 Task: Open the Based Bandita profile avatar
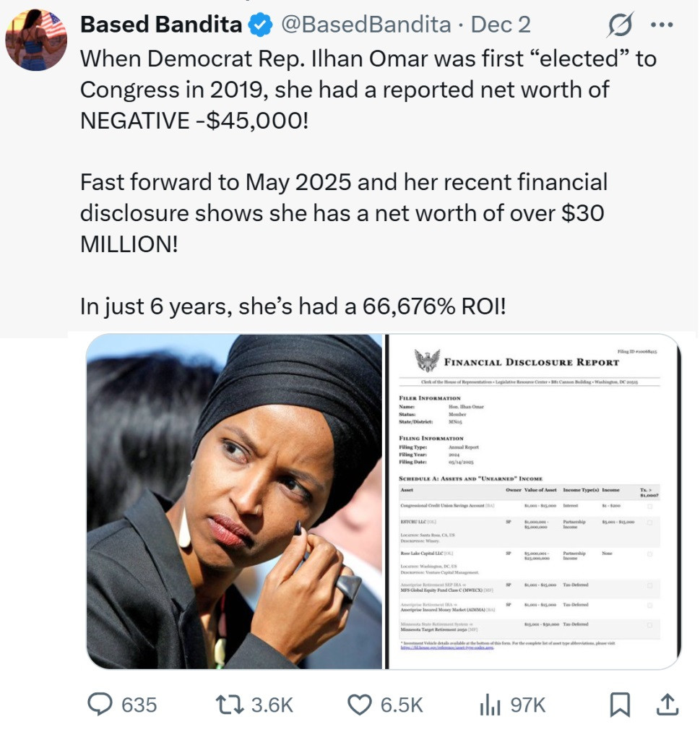36,40
